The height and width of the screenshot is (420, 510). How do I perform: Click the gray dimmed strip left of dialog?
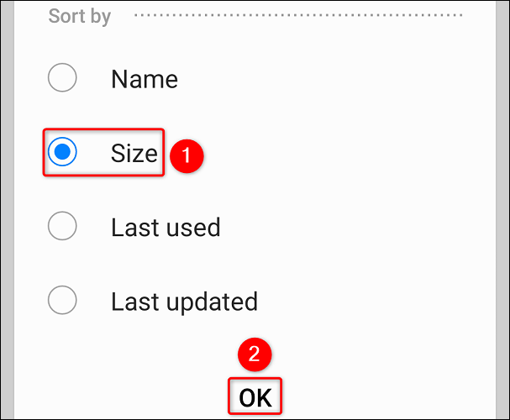click(x=6, y=210)
